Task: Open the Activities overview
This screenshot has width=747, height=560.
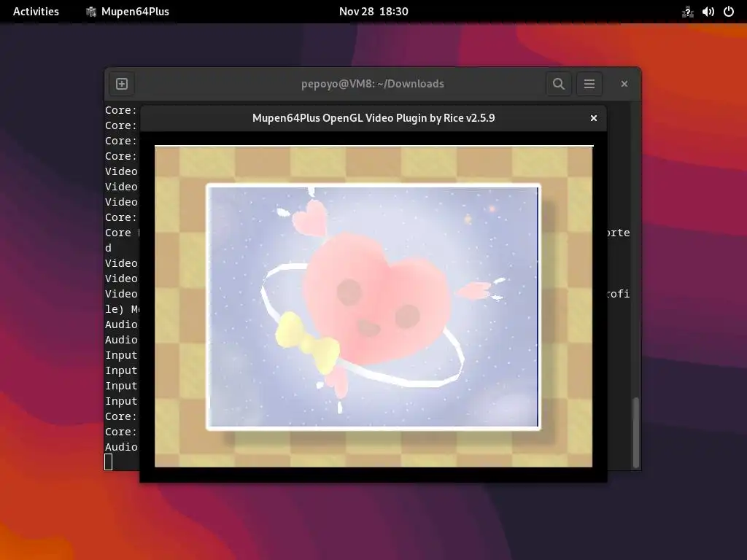Action: [x=36, y=12]
